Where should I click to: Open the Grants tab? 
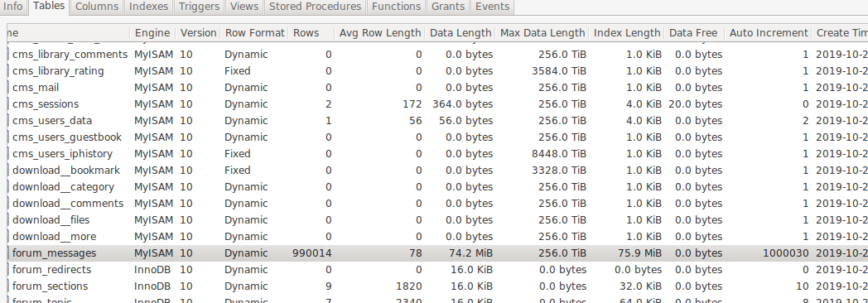click(448, 7)
